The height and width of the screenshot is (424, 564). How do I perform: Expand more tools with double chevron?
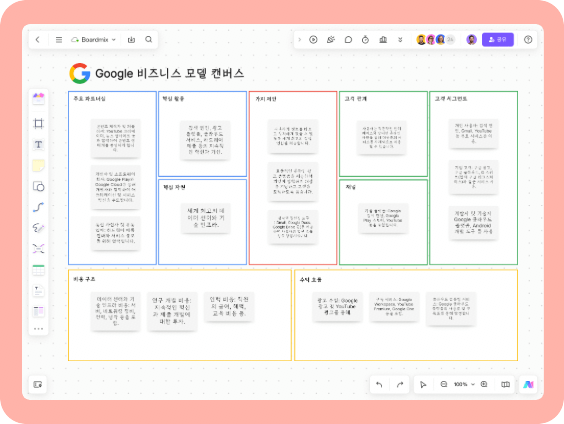pos(400,40)
